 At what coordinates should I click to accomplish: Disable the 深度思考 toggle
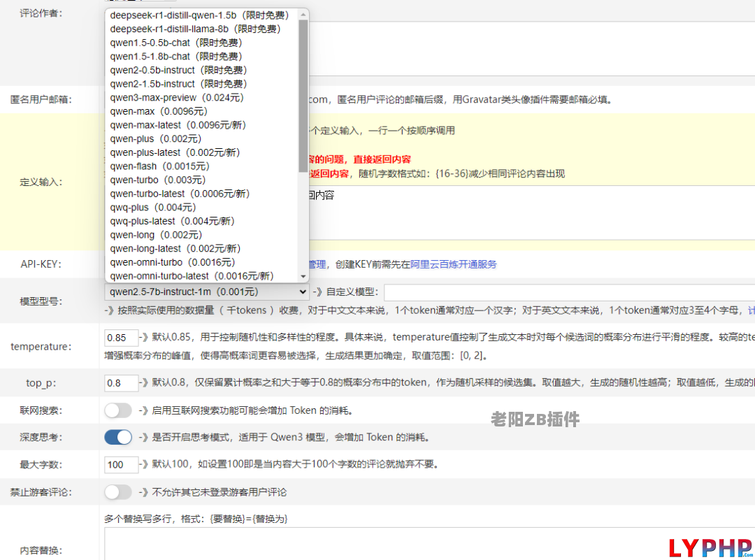pyautogui.click(x=118, y=437)
